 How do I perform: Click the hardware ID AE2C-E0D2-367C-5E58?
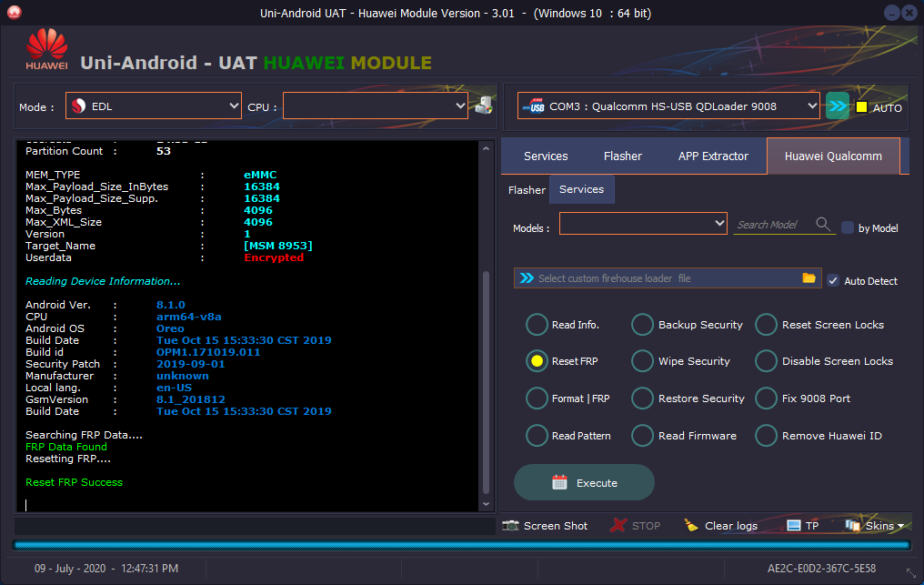(x=821, y=569)
